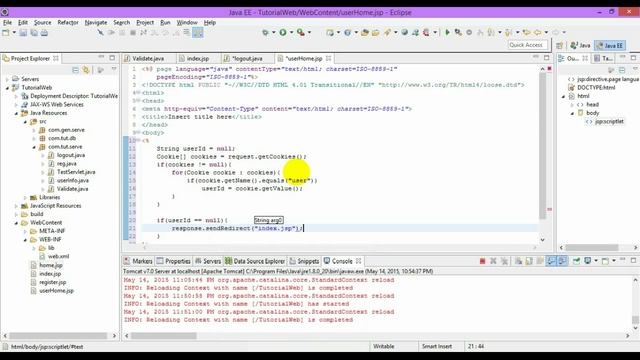This screenshot has width=640, height=360.
Task: Switch to the Java perspective
Action: click(580, 45)
